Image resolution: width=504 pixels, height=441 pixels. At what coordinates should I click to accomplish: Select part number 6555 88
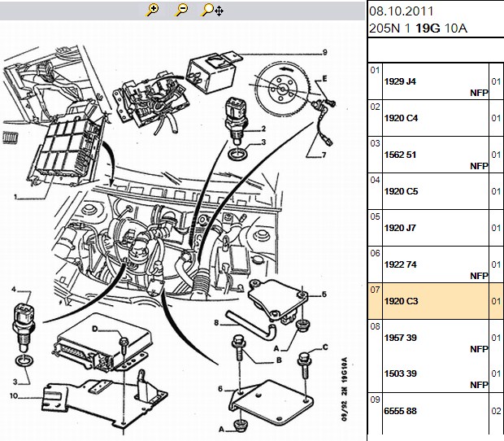point(400,411)
